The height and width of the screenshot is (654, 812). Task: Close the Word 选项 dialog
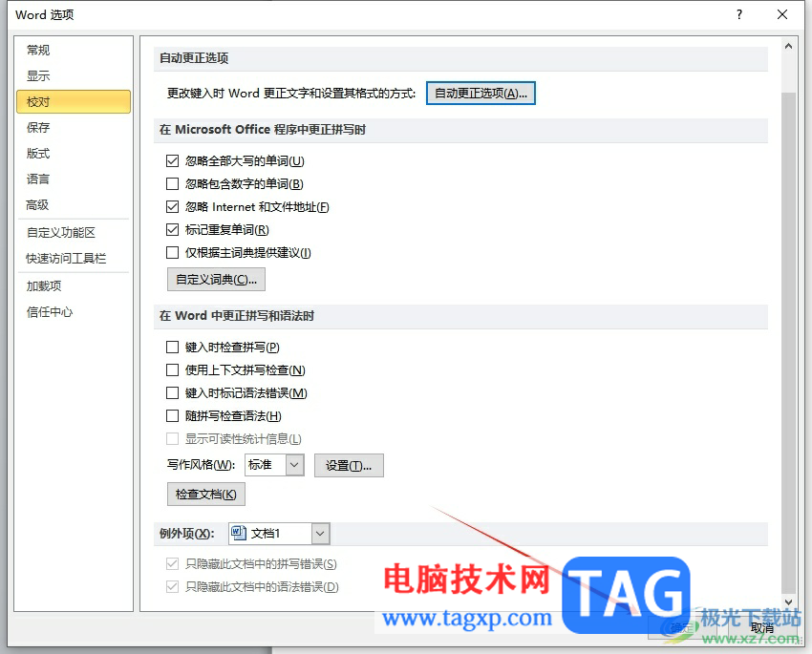tap(782, 14)
